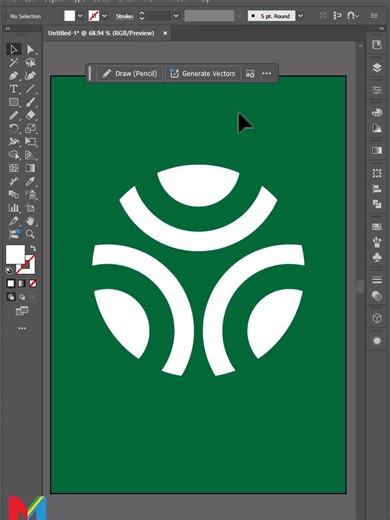Select the Paintbrush tool
The image size is (390, 520).
(x=30, y=102)
